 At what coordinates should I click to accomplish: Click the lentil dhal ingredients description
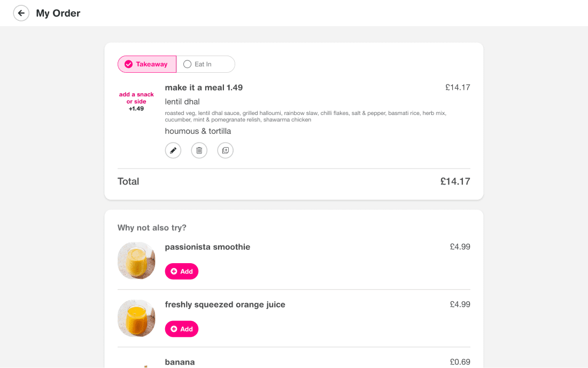tap(305, 117)
